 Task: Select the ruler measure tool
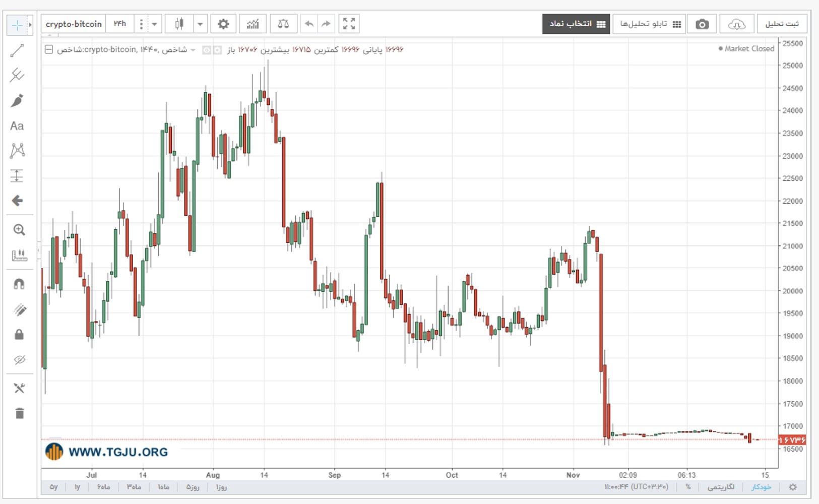19,255
